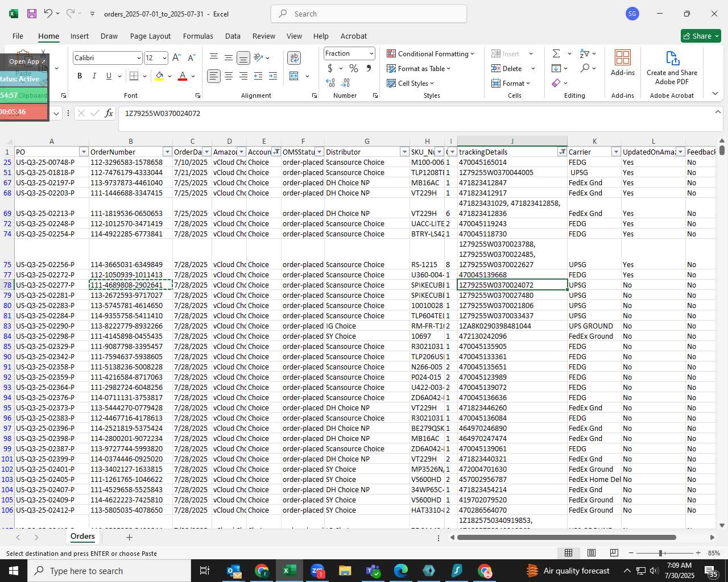Click the Decrease Indent icon
The height and width of the screenshot is (582, 728).
coord(258,76)
